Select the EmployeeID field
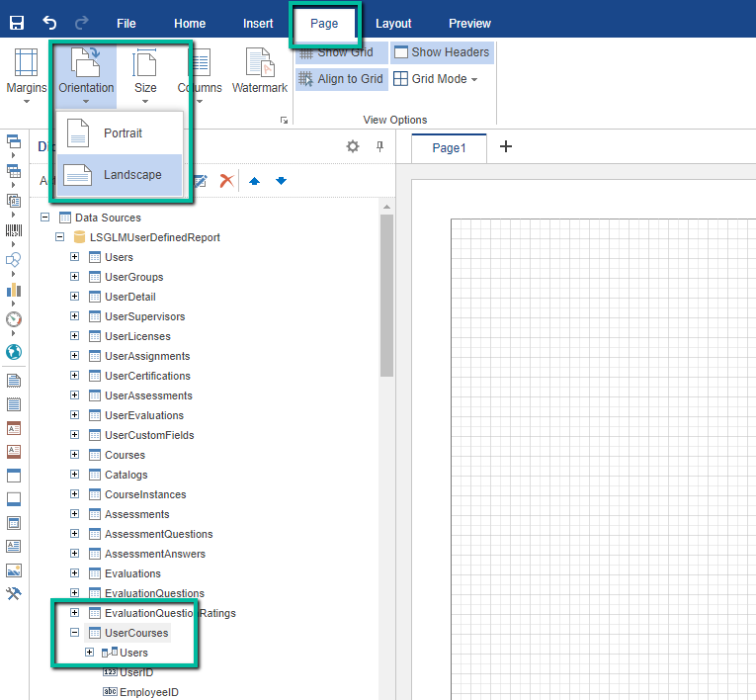The width and height of the screenshot is (756, 700). pos(149,692)
